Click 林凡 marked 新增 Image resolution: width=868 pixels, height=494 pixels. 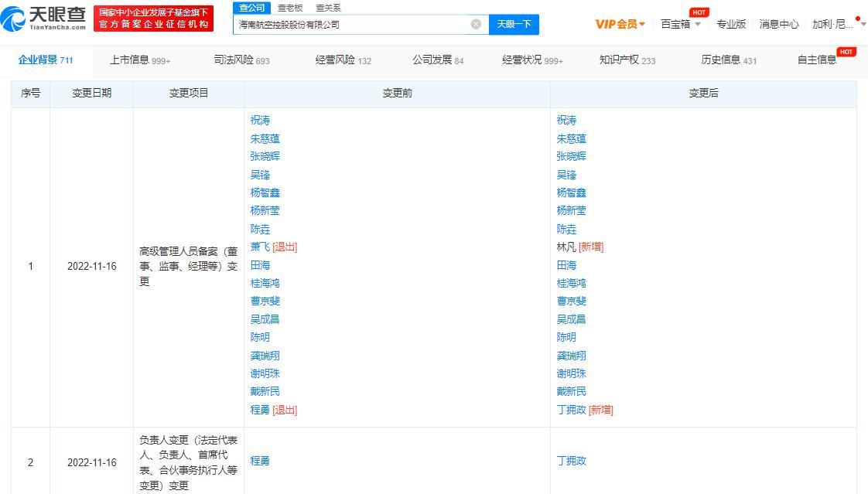(566, 247)
